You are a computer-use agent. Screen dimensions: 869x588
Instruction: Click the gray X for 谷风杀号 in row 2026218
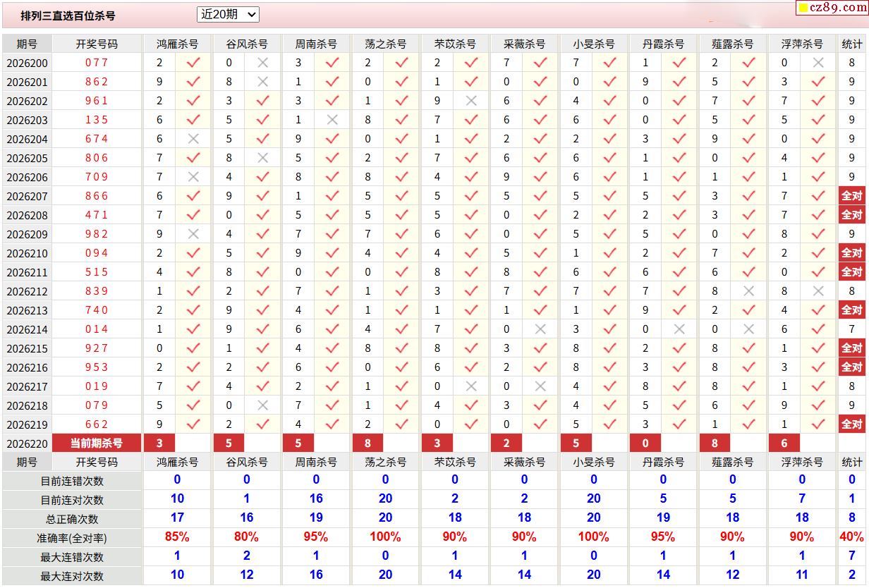click(262, 405)
